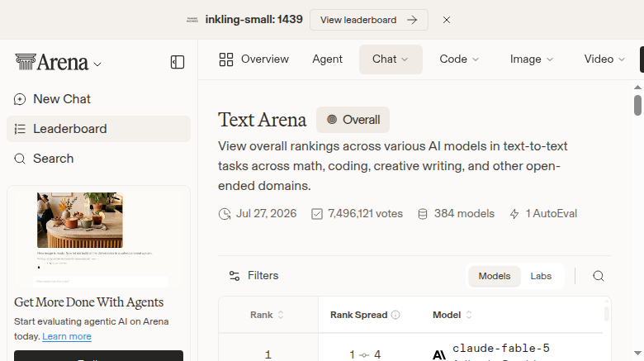Click the checkbox icon beside votes count

pyautogui.click(x=317, y=214)
